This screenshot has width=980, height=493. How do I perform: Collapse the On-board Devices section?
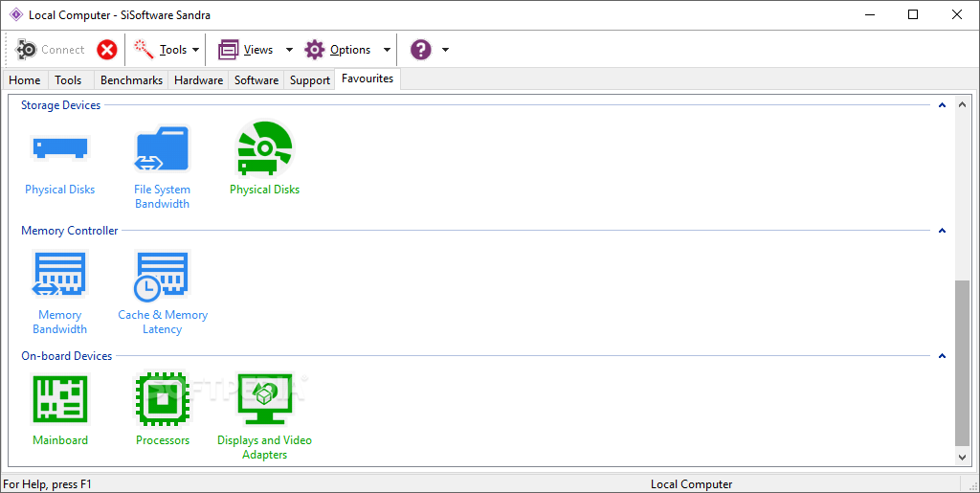click(942, 355)
